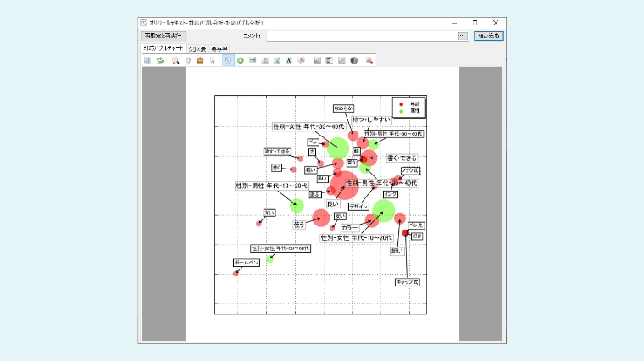The height and width of the screenshot is (361, 644).
Task: Click the re-settings and re-run button
Action: [164, 36]
